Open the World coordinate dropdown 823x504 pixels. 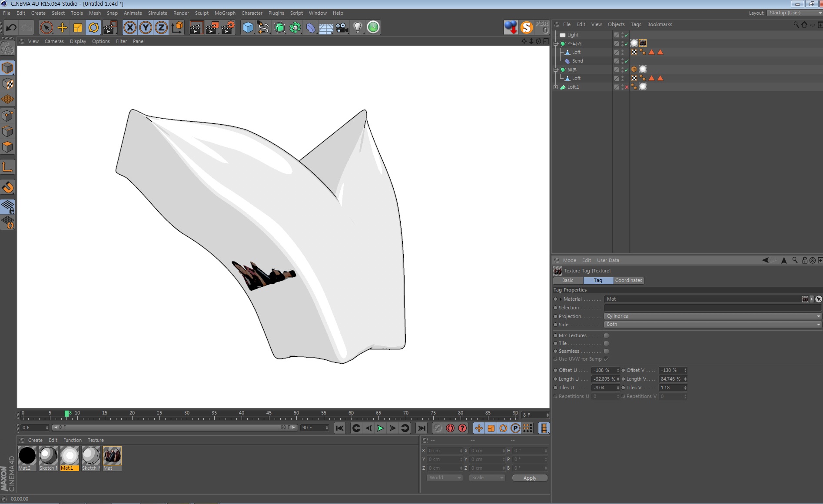[x=445, y=478]
